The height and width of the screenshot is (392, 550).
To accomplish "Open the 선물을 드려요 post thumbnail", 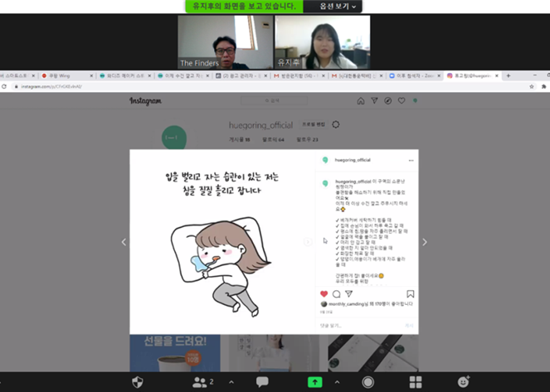I will [175, 353].
